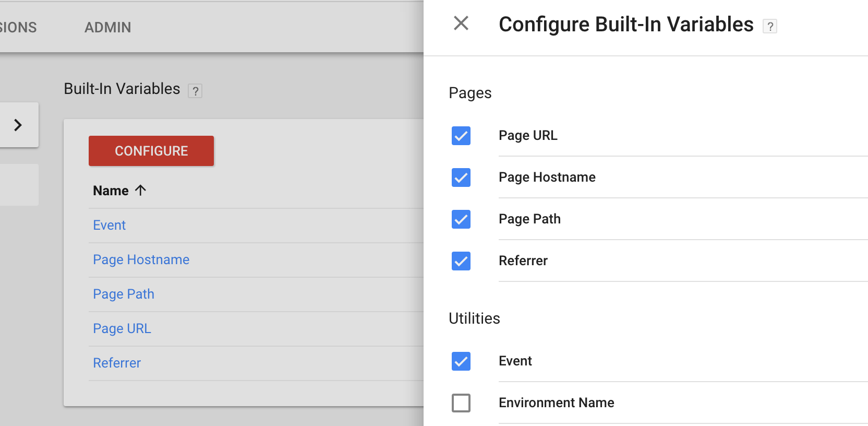Expand the collapsed sidebar with chevron arrow

18,125
